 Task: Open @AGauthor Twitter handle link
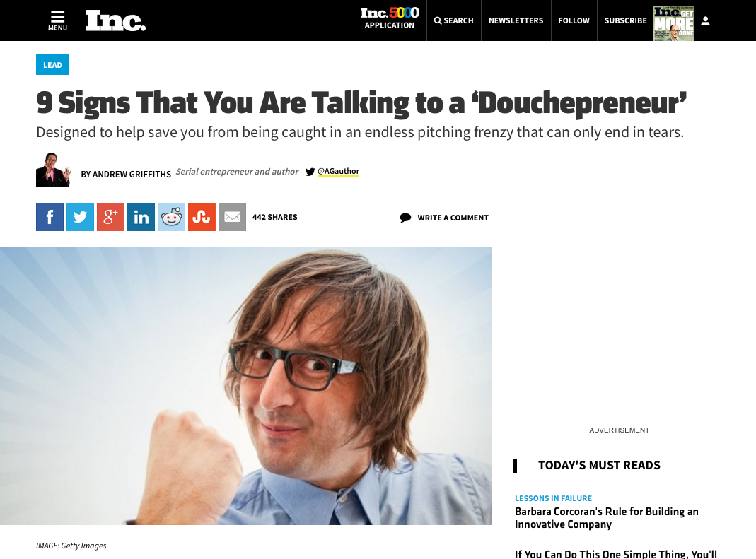pos(338,171)
